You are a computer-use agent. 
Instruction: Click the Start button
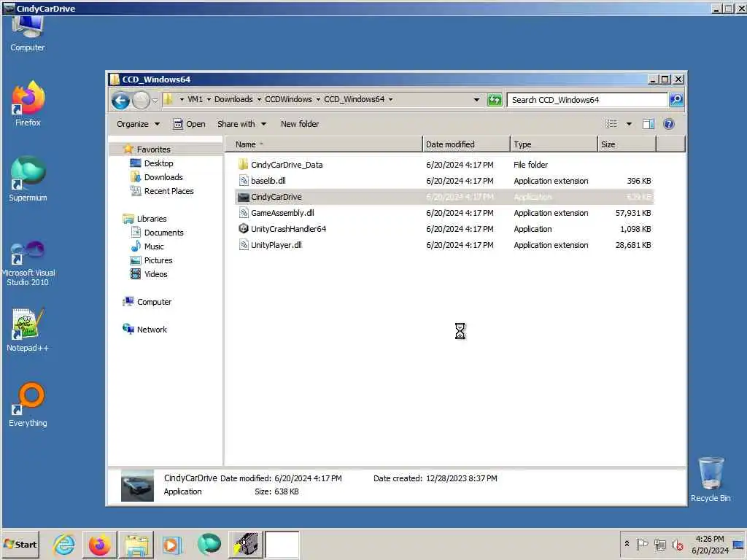point(20,544)
